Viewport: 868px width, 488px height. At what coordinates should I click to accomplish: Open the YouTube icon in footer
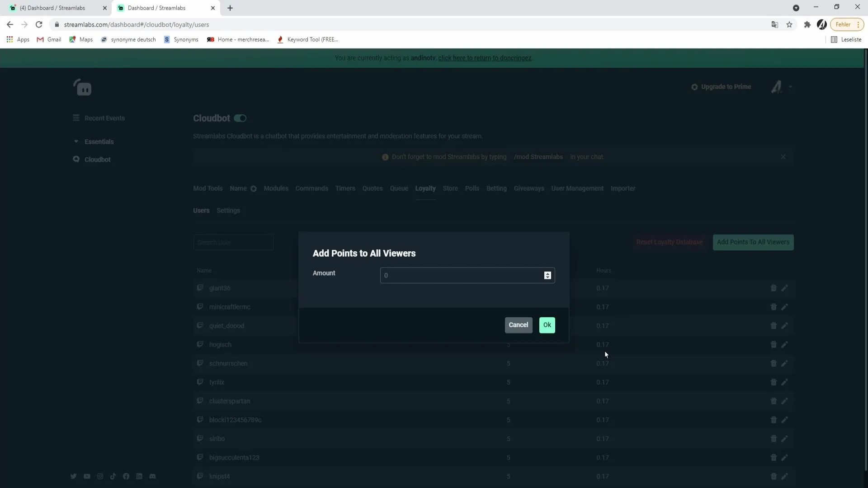tap(87, 476)
